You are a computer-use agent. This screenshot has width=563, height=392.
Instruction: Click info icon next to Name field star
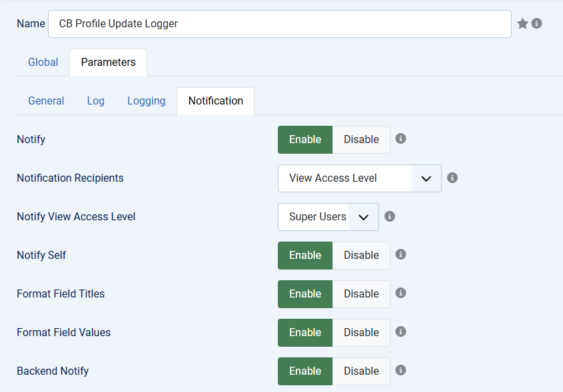tap(536, 23)
